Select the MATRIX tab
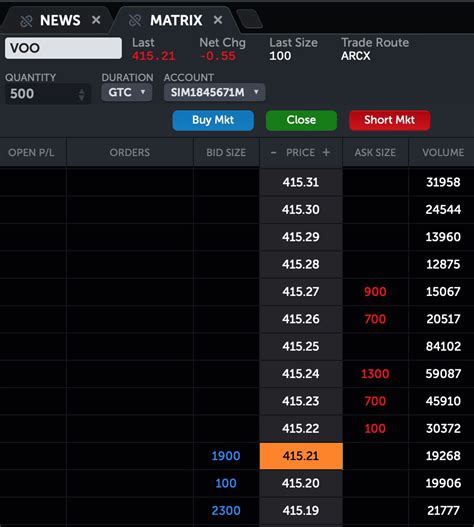The height and width of the screenshot is (527, 474). coord(176,21)
